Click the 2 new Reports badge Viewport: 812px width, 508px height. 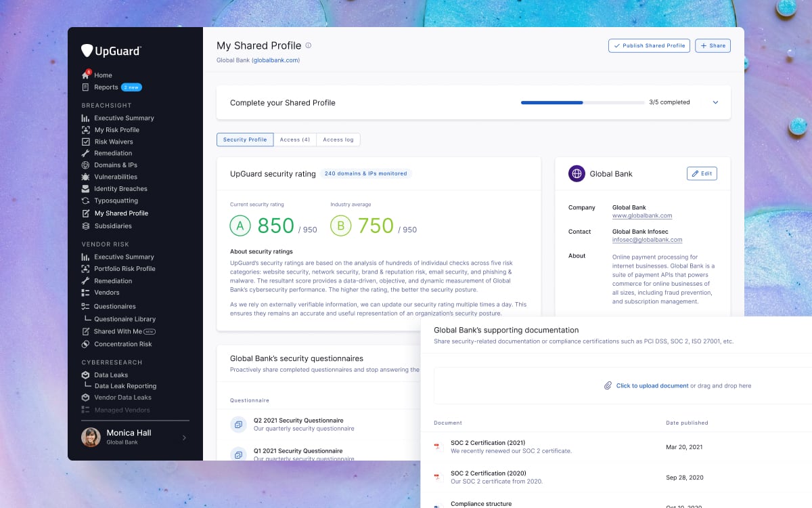(131, 87)
